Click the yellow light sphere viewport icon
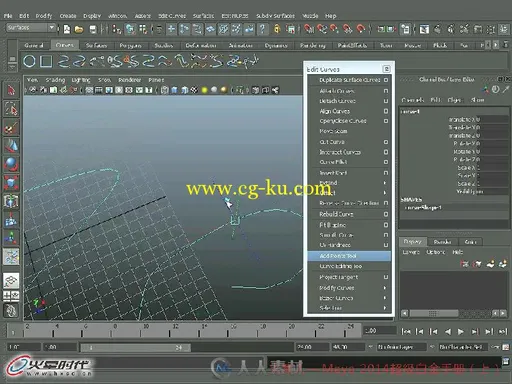Viewport: 512px width, 384px height. (204, 90)
